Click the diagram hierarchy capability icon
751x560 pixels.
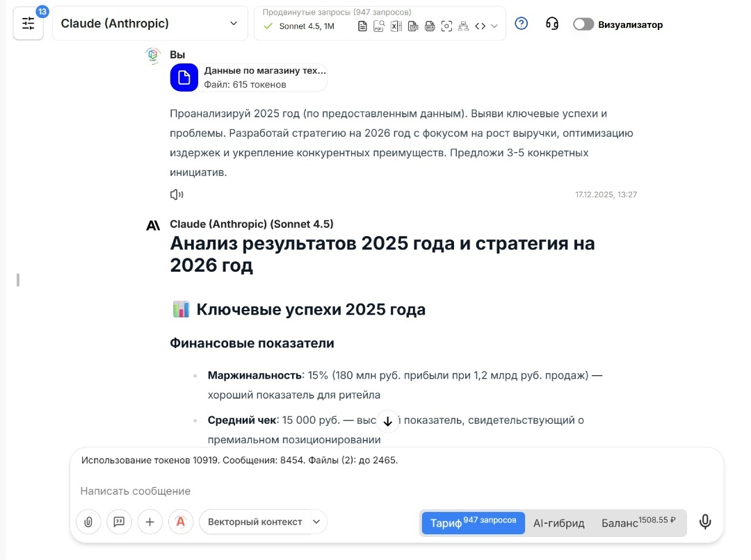463,26
